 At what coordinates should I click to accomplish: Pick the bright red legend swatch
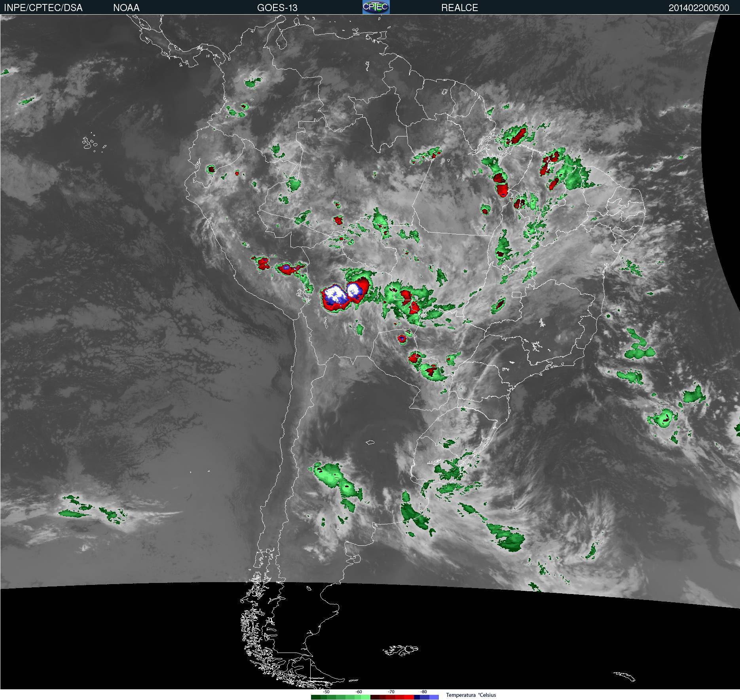click(409, 697)
